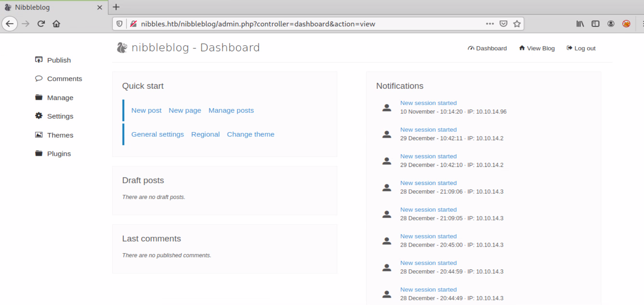Click the browser Home icon
The width and height of the screenshot is (644, 305).
tap(56, 24)
